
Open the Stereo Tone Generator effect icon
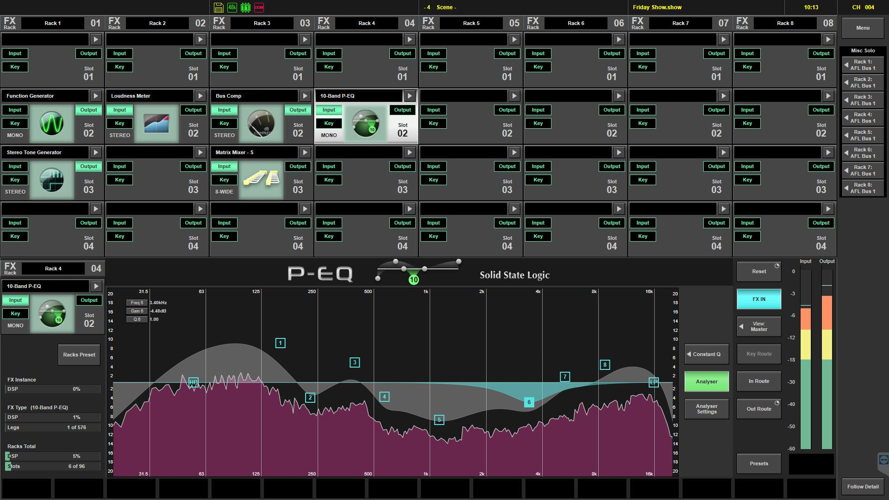pos(52,180)
